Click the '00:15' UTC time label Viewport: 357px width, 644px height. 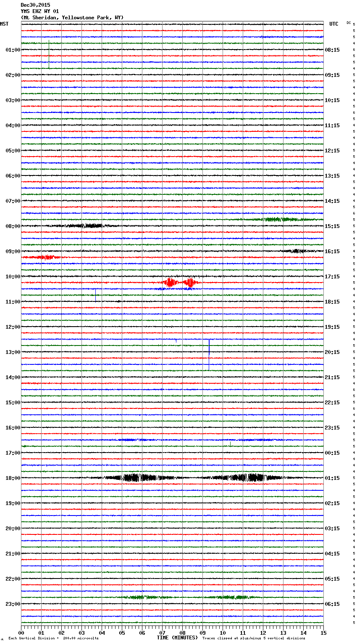[332, 453]
